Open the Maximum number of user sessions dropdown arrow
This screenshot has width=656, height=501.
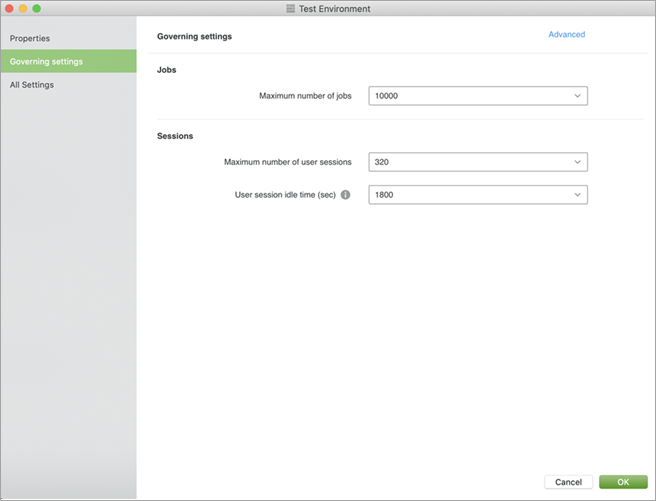tap(577, 162)
